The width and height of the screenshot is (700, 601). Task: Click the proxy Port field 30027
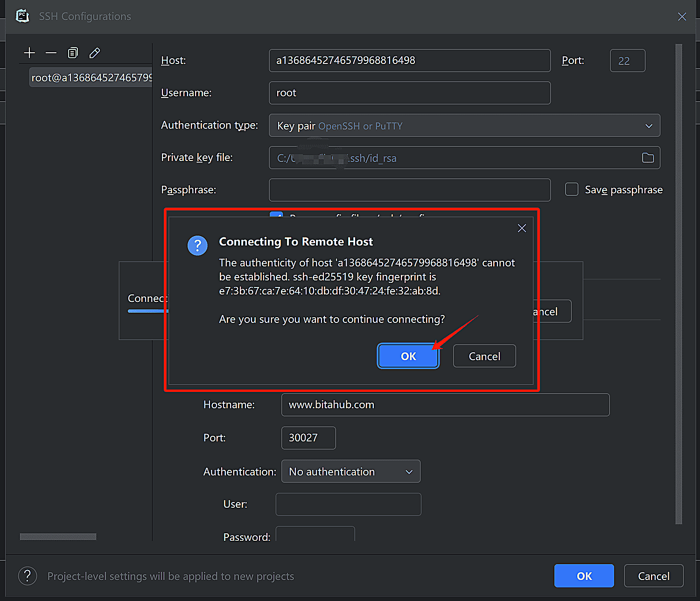pyautogui.click(x=308, y=438)
